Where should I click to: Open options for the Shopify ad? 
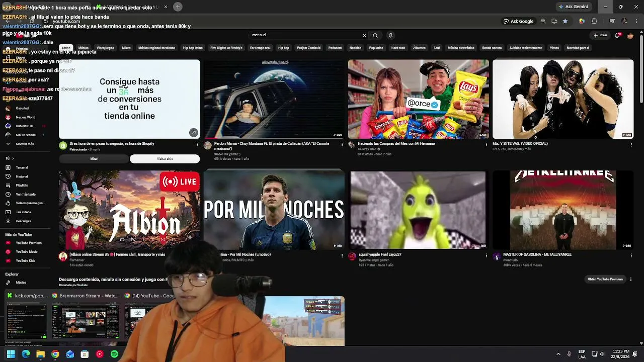point(197,144)
